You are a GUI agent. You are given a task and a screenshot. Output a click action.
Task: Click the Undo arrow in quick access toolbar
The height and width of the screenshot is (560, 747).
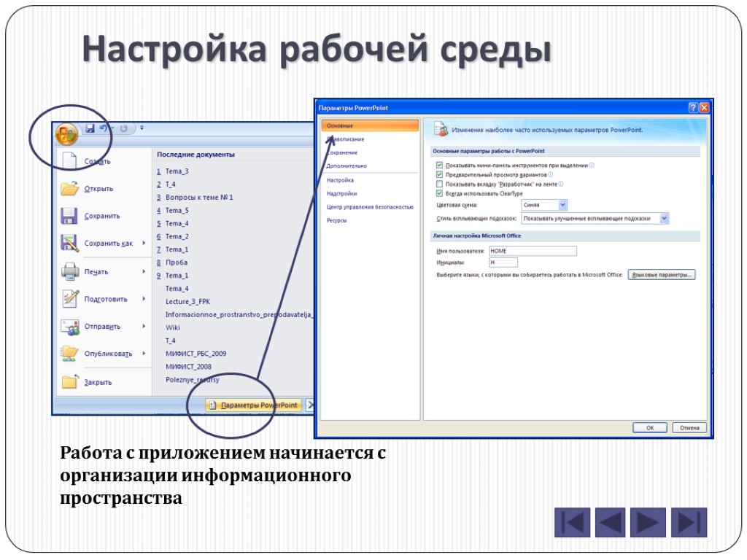point(104,128)
